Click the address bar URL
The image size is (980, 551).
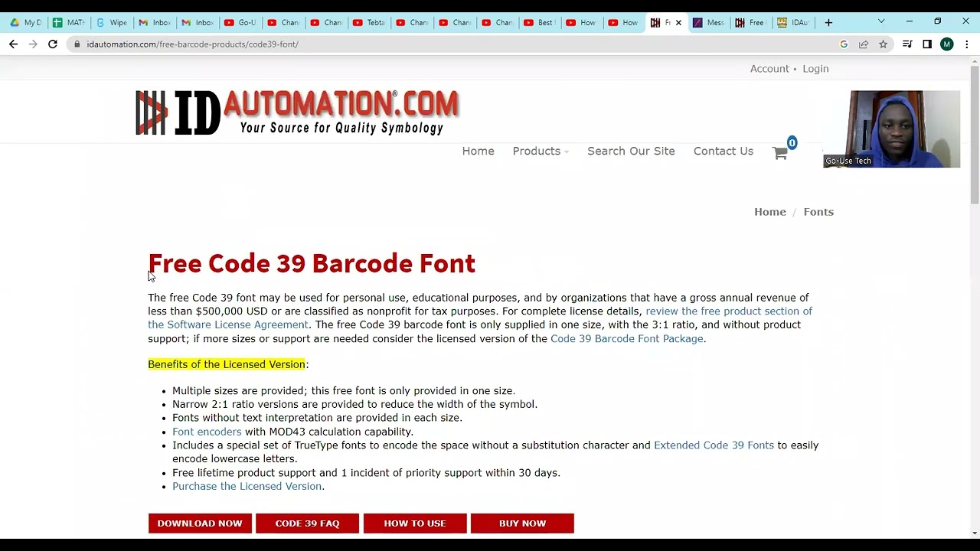(192, 44)
